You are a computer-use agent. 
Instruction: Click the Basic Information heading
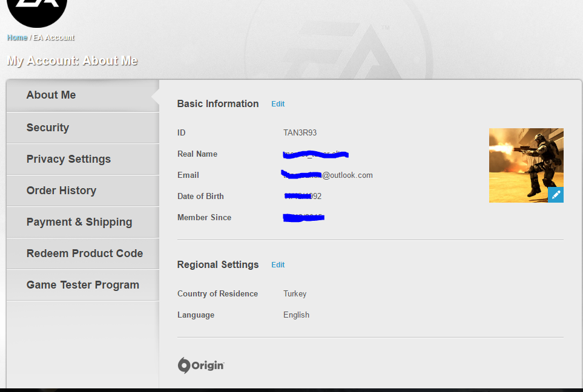coord(218,103)
